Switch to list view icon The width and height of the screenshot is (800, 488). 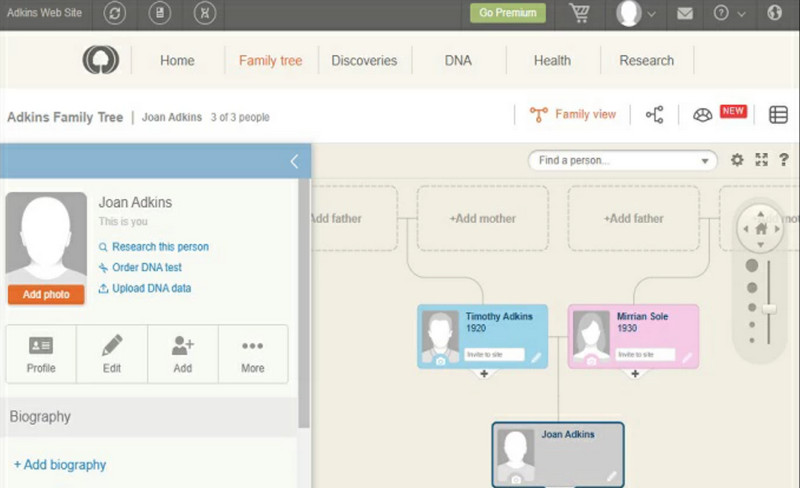778,115
